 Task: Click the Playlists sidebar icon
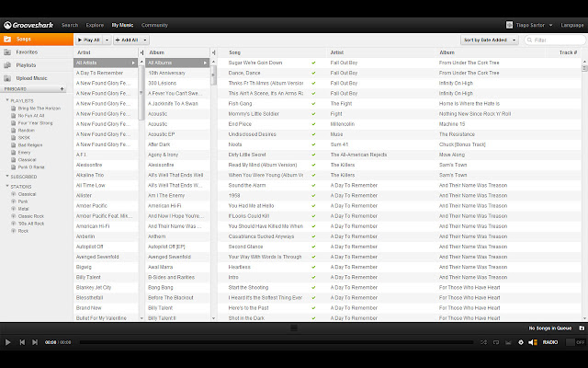coord(7,65)
